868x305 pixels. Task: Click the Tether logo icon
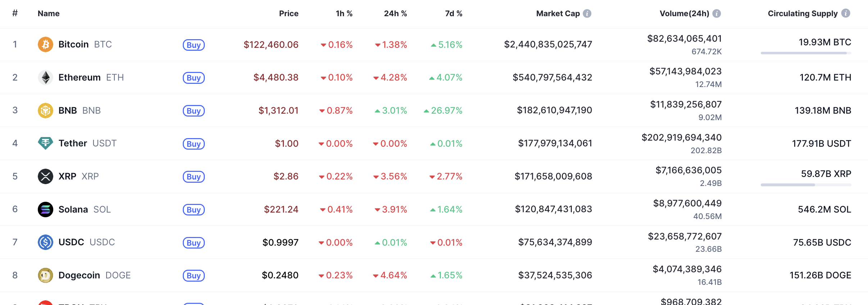coord(45,143)
